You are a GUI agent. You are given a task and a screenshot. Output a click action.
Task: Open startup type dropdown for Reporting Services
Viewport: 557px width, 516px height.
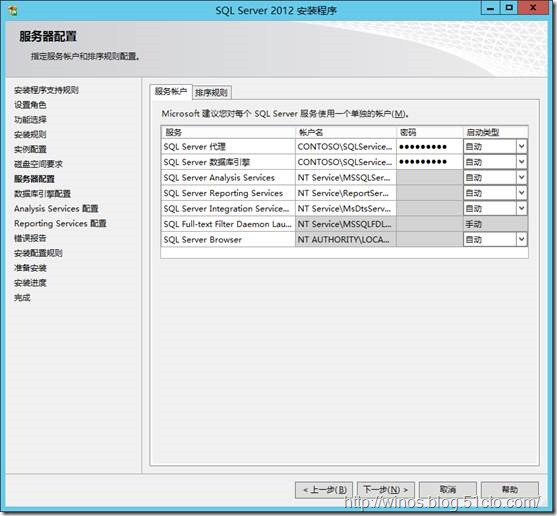(521, 193)
